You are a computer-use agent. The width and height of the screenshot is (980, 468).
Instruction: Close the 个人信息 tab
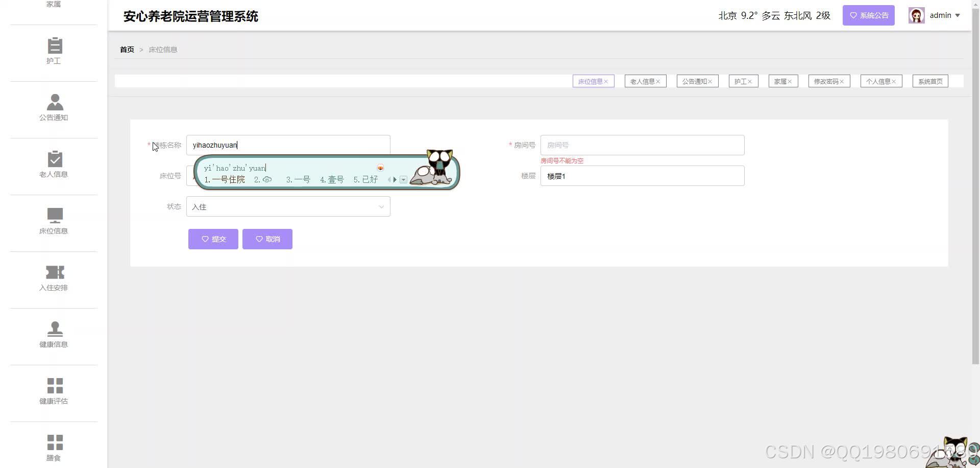point(894,82)
